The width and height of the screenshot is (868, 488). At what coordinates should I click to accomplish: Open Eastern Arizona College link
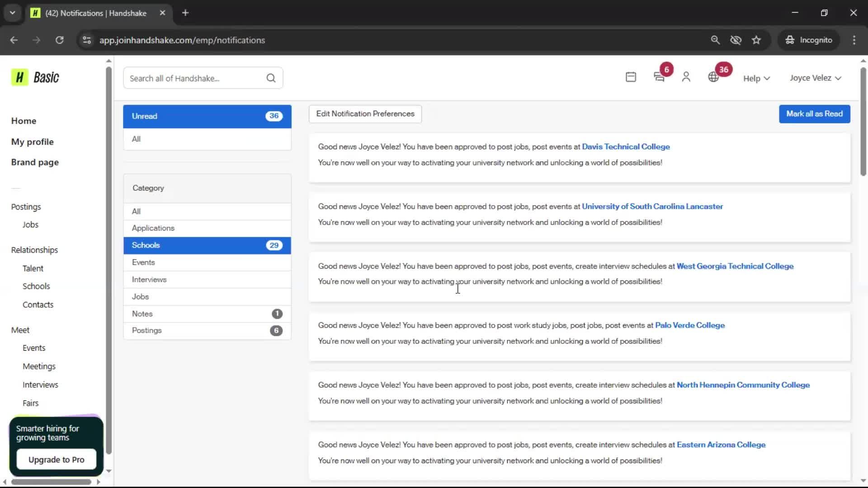pos(721,445)
